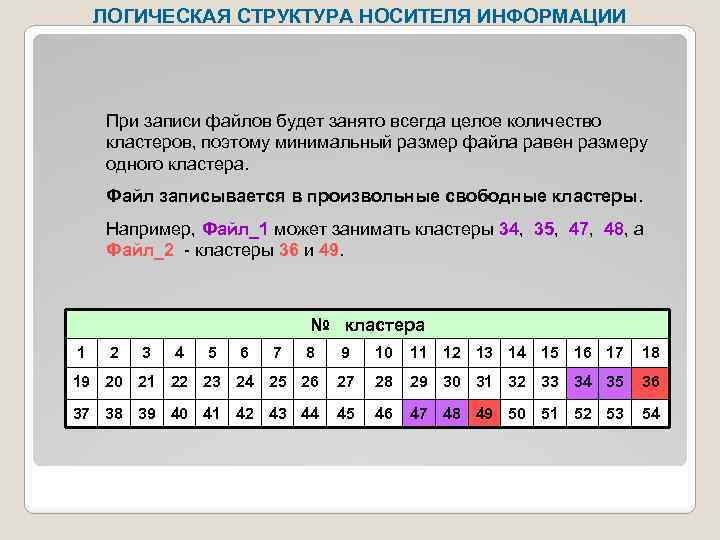This screenshot has height=540, width=720.
Task: Click table cell number 5
Action: (212, 353)
